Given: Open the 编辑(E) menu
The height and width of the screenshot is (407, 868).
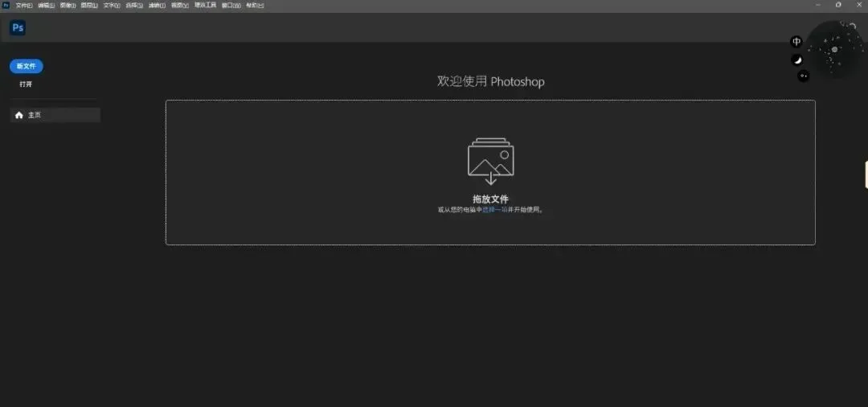Looking at the screenshot, I should (46, 5).
